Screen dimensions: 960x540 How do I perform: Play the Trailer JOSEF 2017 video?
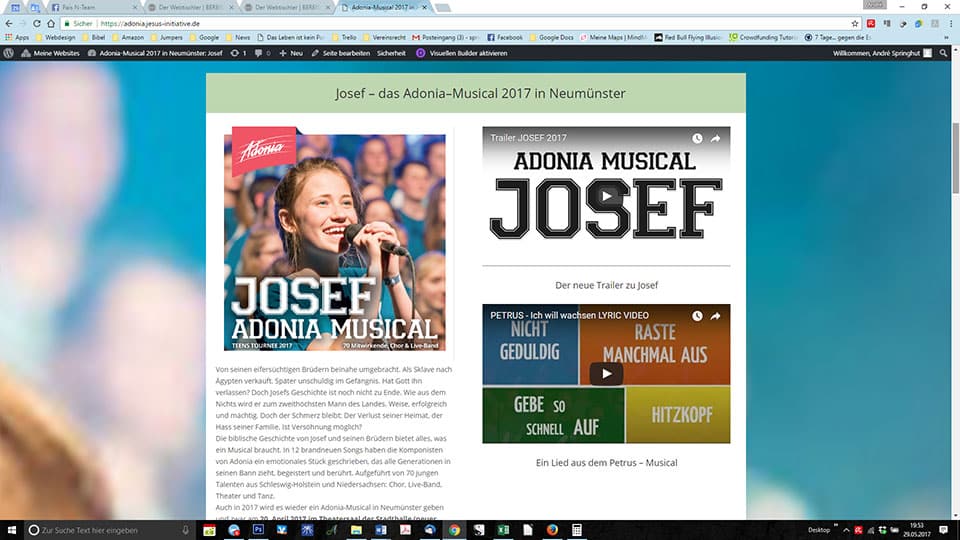[x=606, y=196]
